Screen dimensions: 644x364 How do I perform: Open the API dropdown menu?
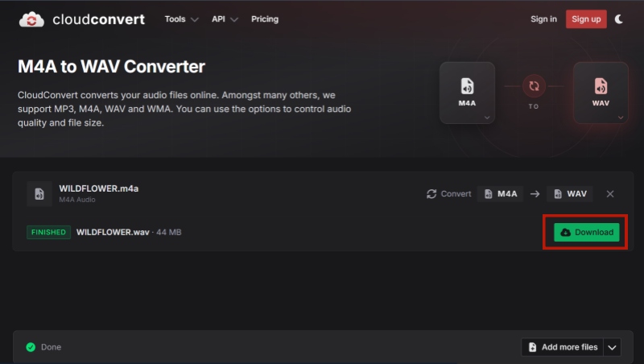[x=225, y=19]
